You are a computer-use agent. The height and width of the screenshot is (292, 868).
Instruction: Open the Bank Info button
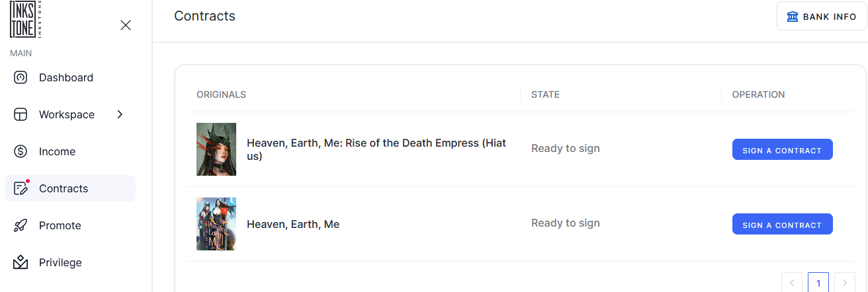click(822, 17)
